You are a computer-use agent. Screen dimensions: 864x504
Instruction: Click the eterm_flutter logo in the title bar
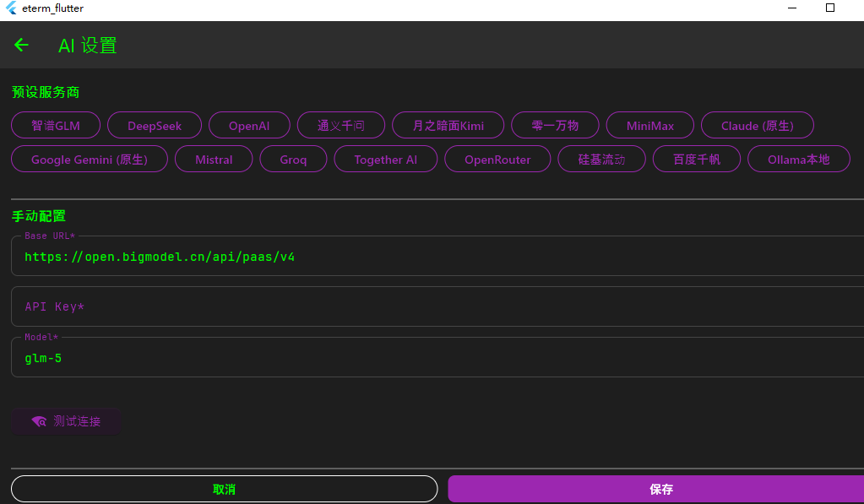12,8
